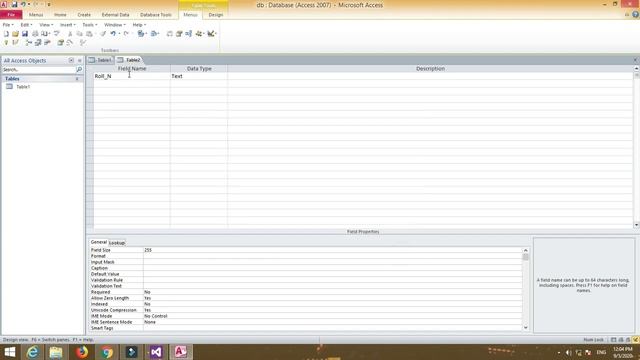Open the Lookup tab in Field Properties
Image resolution: width=640 pixels, height=360 pixels.
pyautogui.click(x=117, y=243)
